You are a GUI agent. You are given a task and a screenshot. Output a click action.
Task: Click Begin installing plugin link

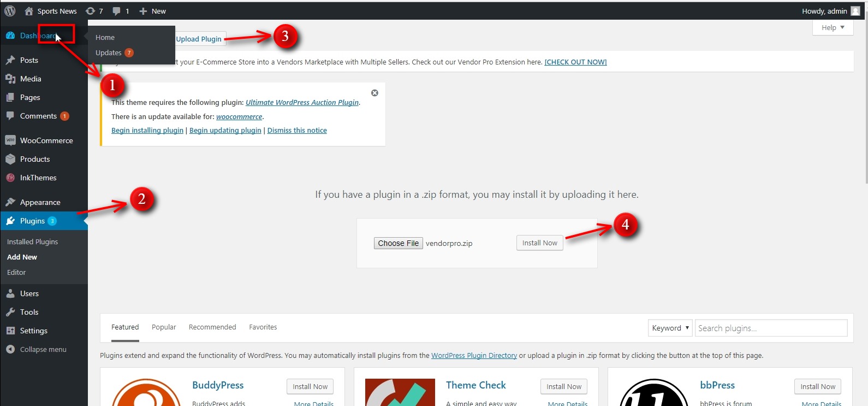click(147, 130)
